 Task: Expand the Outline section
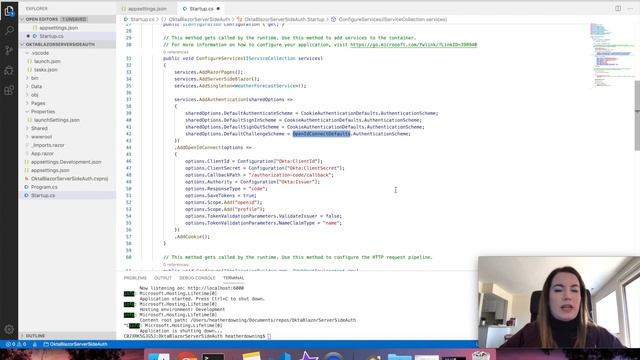(35, 336)
